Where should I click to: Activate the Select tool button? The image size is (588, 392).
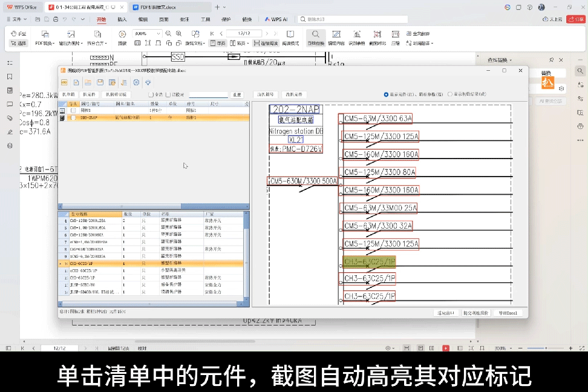[x=18, y=43]
